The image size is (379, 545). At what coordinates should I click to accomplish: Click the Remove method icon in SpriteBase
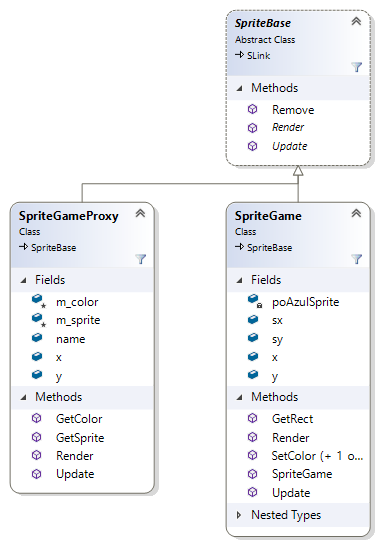point(252,109)
